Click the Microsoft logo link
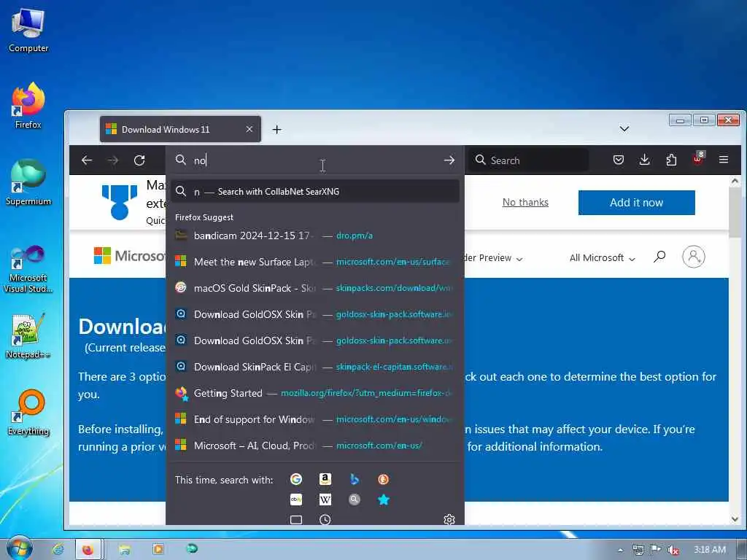The width and height of the screenshot is (747, 560). point(129,256)
